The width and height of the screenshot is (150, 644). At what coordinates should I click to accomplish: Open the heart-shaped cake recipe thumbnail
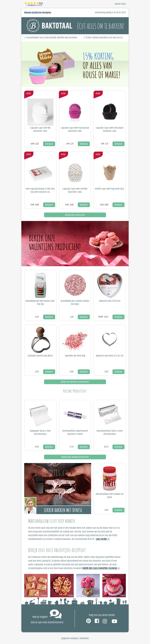tap(114, 585)
